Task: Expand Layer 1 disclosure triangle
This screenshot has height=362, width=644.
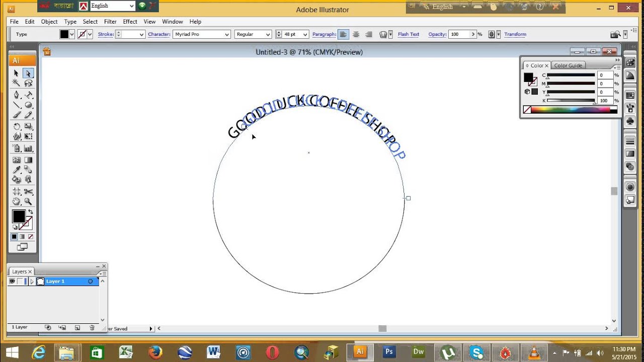Action: (x=32, y=281)
